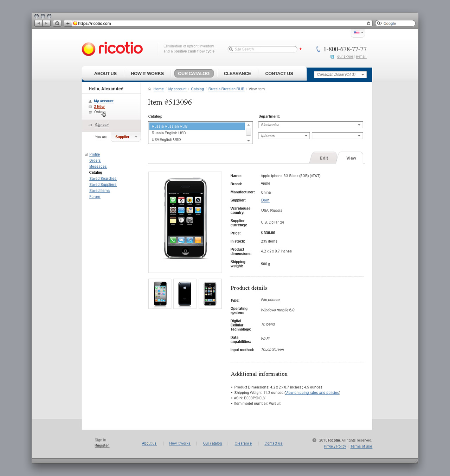Image resolution: width=450 pixels, height=476 pixels.
Task: Click the browser reload icon
Action: click(x=368, y=23)
